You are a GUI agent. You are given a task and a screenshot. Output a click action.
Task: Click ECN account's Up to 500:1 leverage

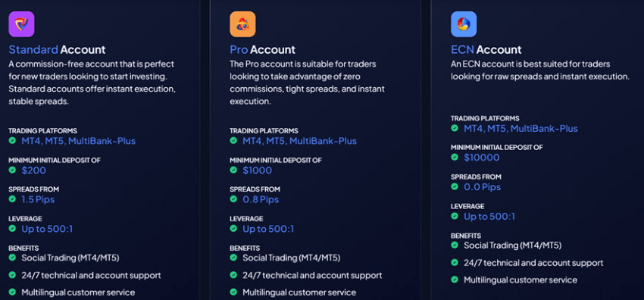[x=489, y=216]
